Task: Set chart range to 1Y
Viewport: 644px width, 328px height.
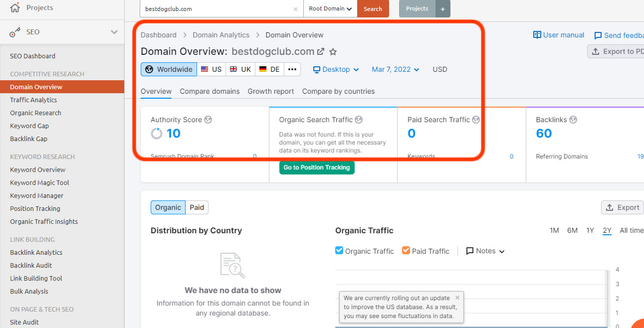Action: click(590, 230)
